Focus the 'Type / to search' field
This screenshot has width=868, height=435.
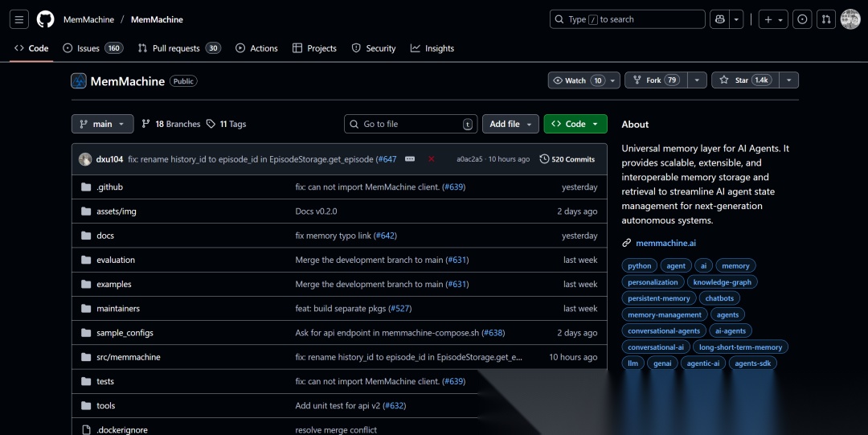[628, 19]
